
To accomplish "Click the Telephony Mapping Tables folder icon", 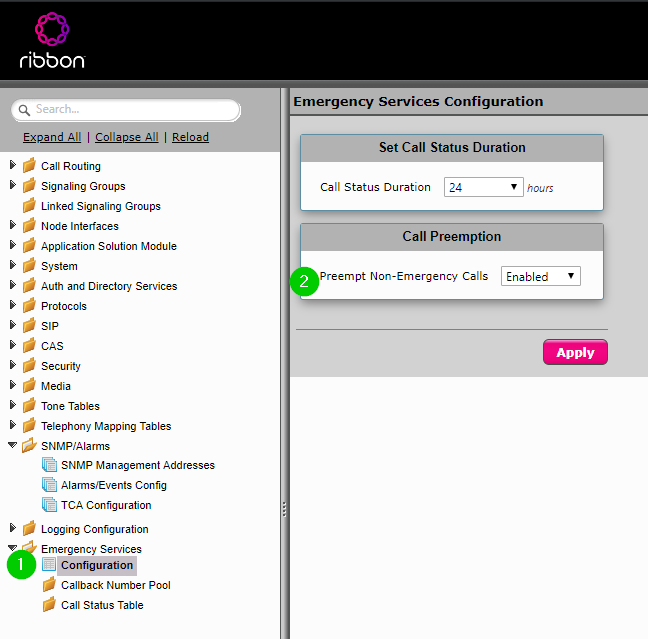I will [29, 425].
